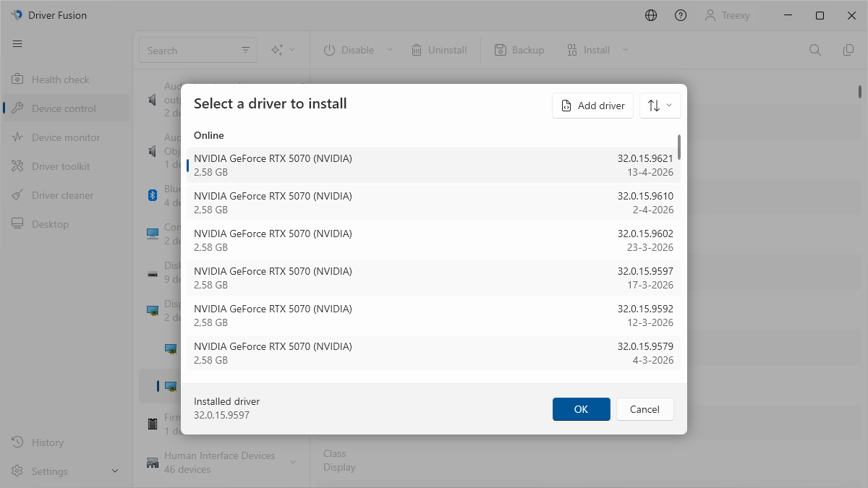Select driver version 32.0.15.9621

[x=433, y=165]
